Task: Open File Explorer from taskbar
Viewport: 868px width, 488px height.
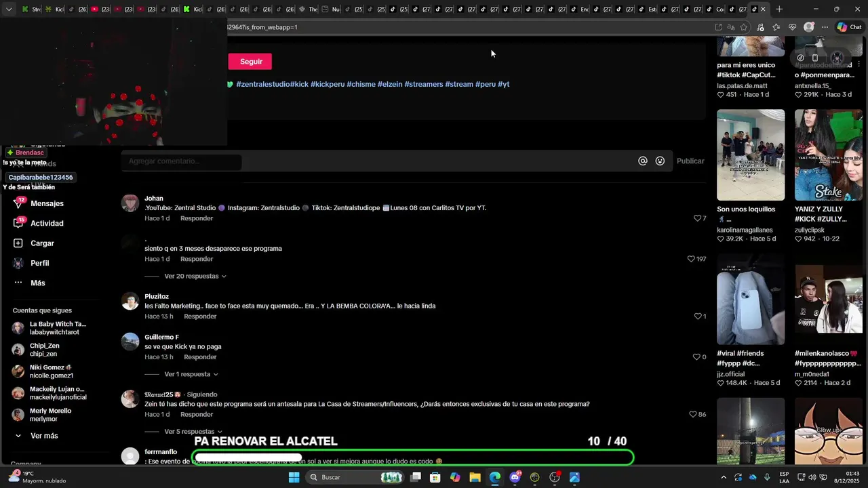Action: coord(475,477)
